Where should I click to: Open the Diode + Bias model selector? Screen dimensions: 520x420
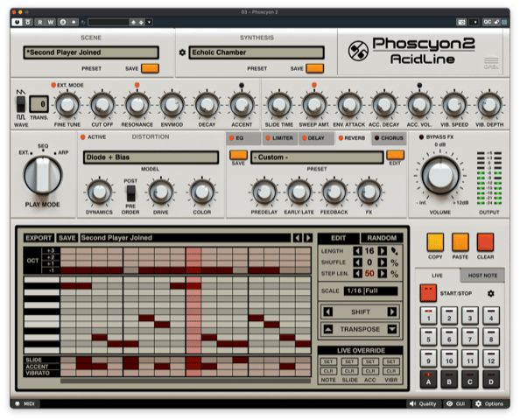[151, 157]
